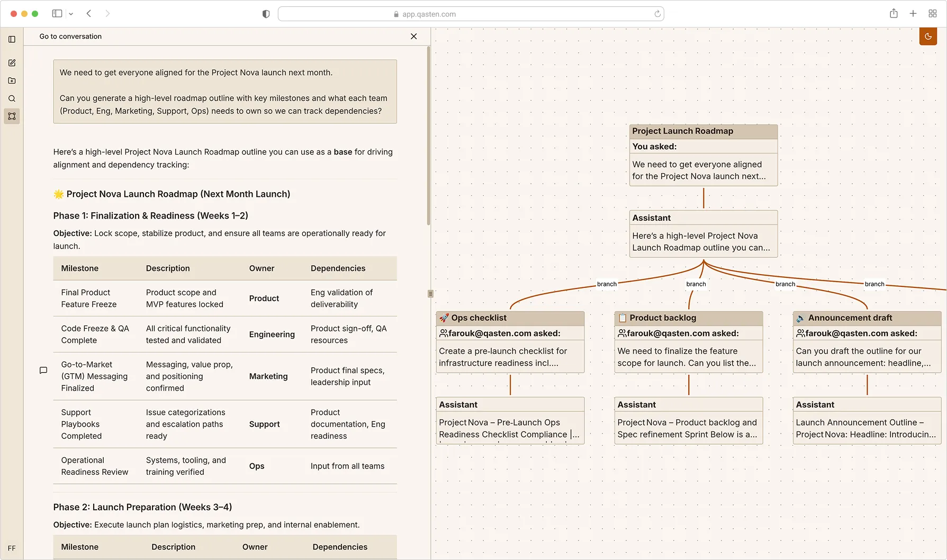The width and height of the screenshot is (947, 560).
Task: Open the Announcement draft branch node
Action: pyautogui.click(x=867, y=318)
